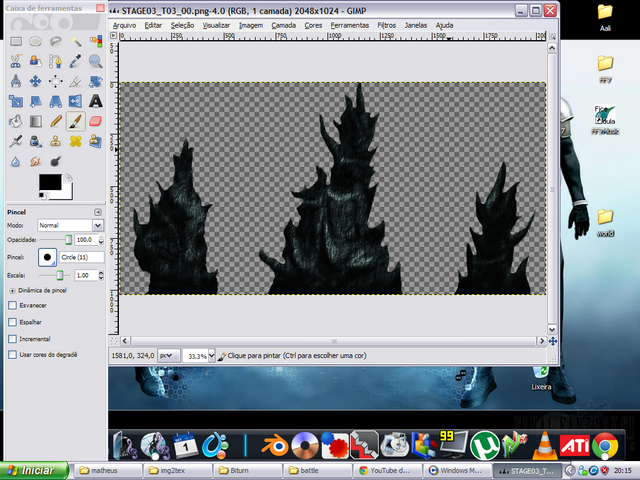Enable the Incremental checkbox
This screenshot has width=640, height=480.
13,339
